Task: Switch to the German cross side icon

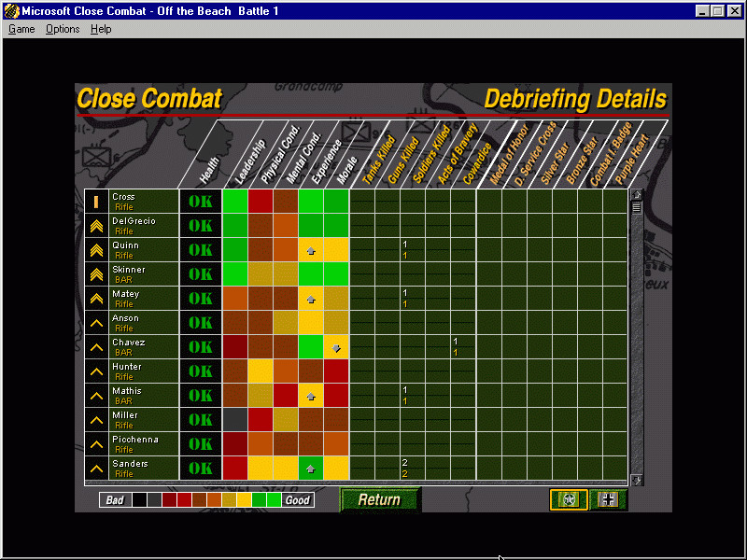Action: pyautogui.click(x=609, y=499)
